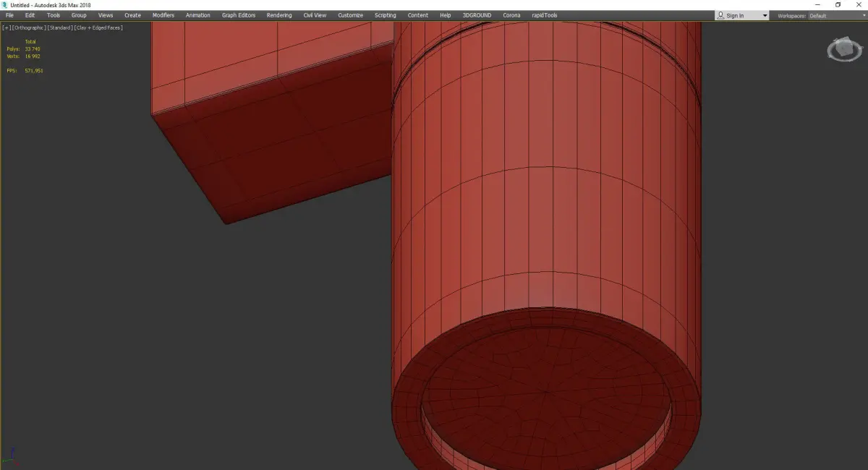The width and height of the screenshot is (868, 470).
Task: Click the Sign In button
Action: click(735, 15)
